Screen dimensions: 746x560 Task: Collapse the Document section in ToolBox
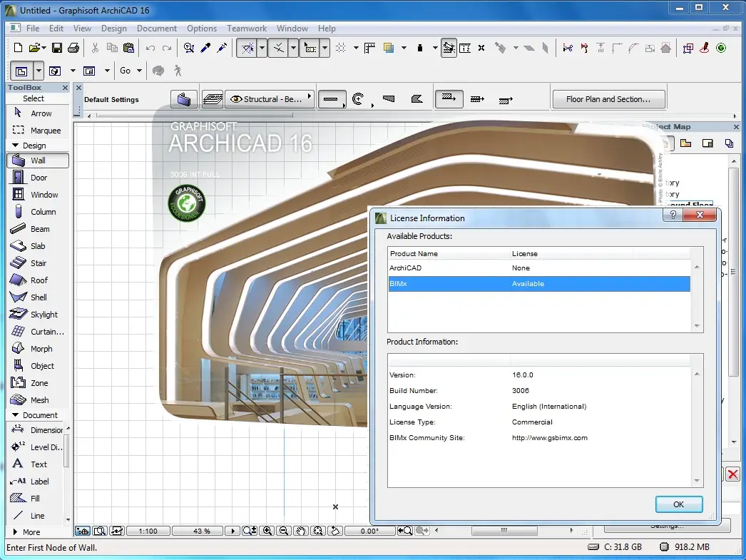[15, 415]
